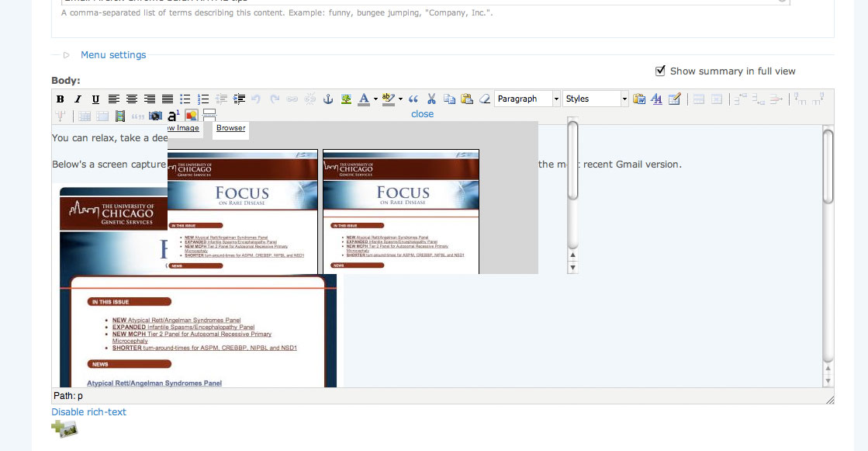
Task: Click the close link above the editor
Action: point(422,113)
